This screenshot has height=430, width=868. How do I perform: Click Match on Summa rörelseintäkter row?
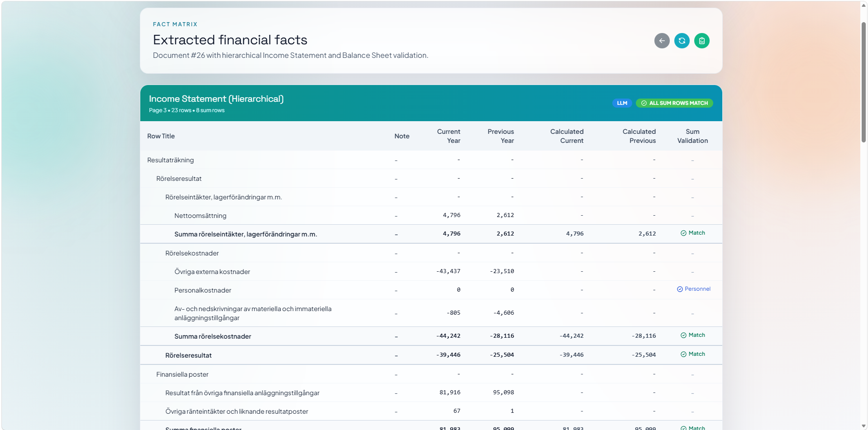[692, 233]
